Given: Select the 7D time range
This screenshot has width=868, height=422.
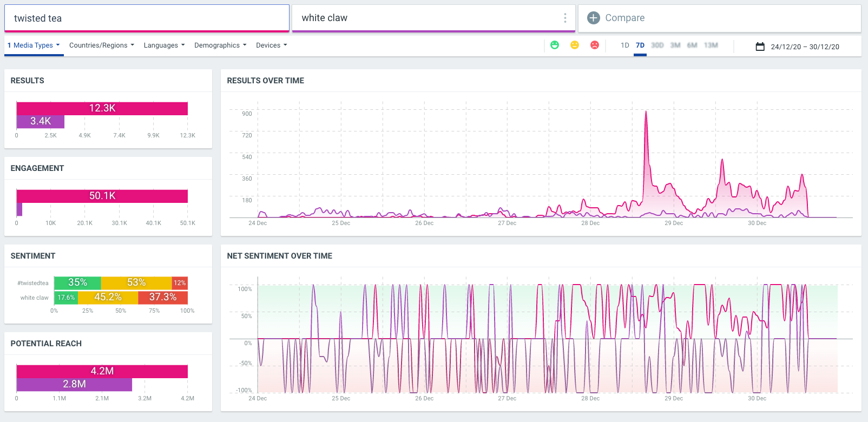Looking at the screenshot, I should (640, 45).
